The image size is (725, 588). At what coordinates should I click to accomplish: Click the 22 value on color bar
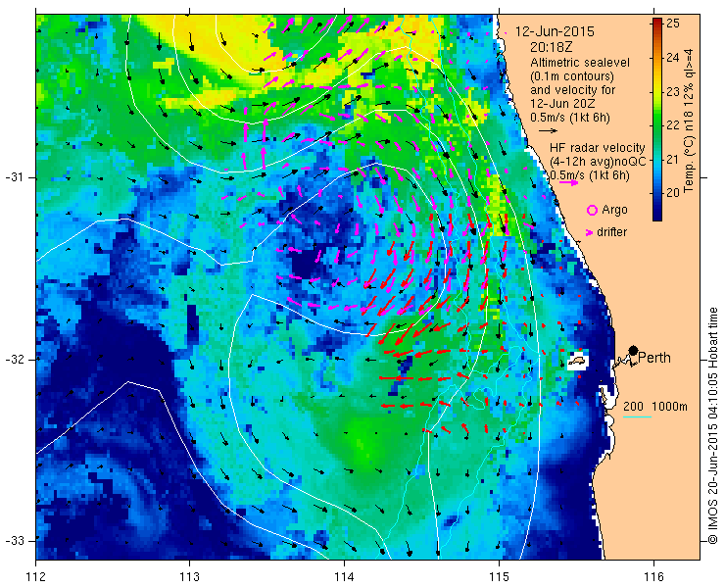coord(674,125)
